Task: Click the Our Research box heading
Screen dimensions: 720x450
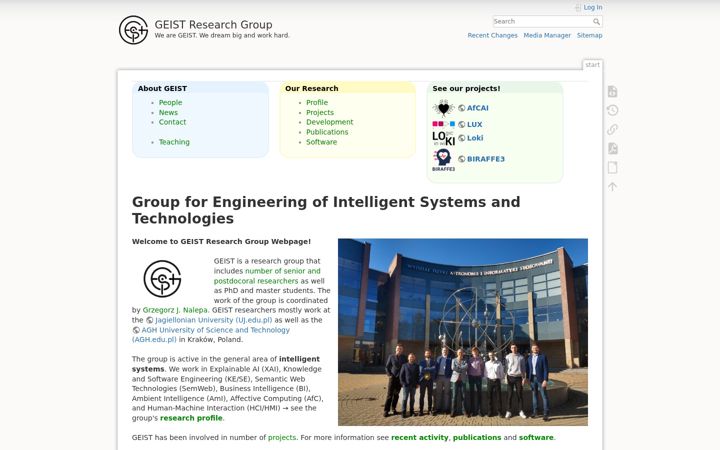Action: (311, 89)
